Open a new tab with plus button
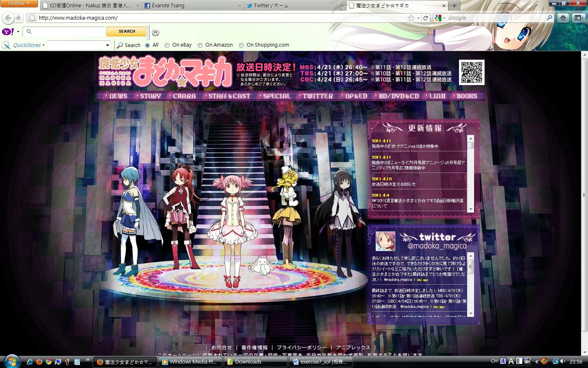 coord(454,6)
